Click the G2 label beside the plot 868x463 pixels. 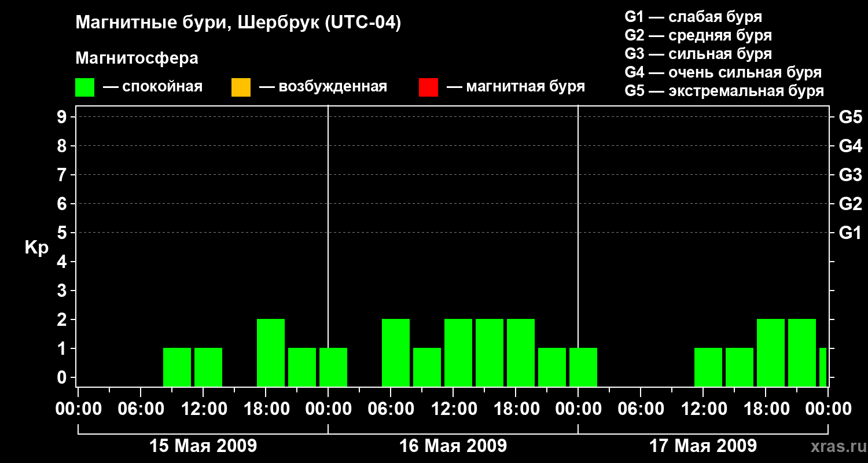pos(850,204)
